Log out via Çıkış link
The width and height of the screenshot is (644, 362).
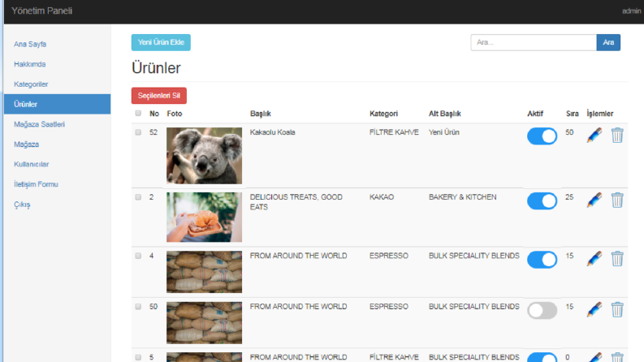point(22,205)
